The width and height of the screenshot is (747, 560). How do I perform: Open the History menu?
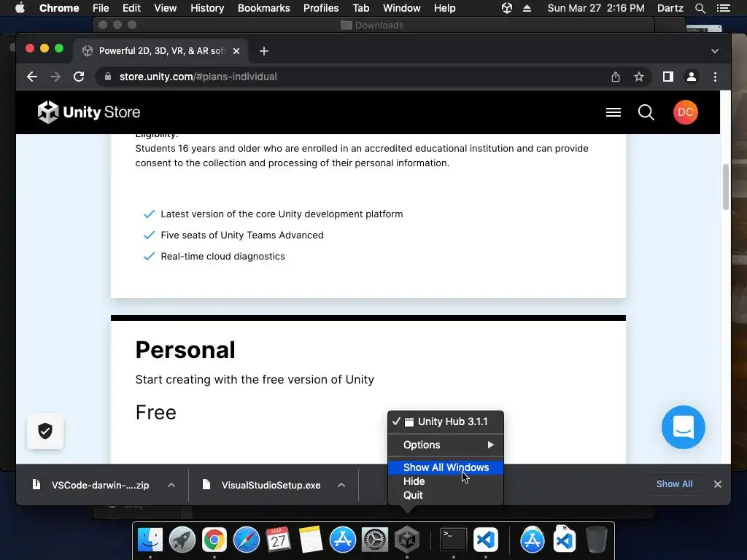pos(207,8)
